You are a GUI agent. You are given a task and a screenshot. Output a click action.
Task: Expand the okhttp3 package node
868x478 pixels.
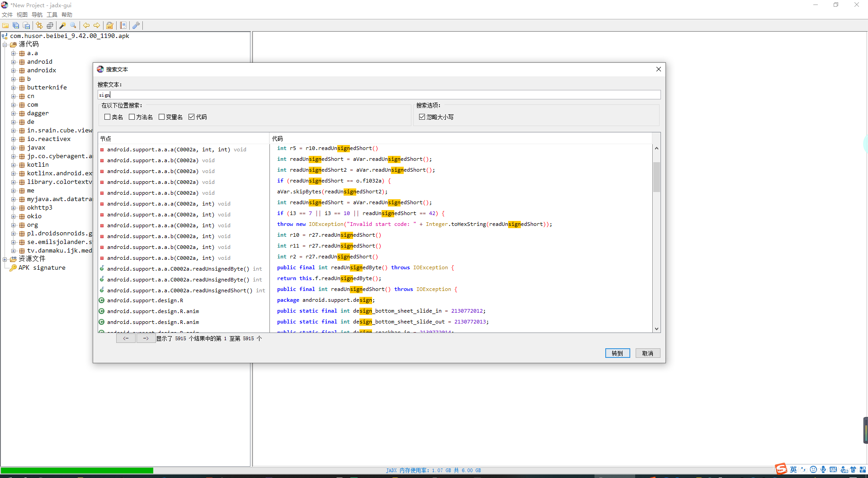[14, 208]
